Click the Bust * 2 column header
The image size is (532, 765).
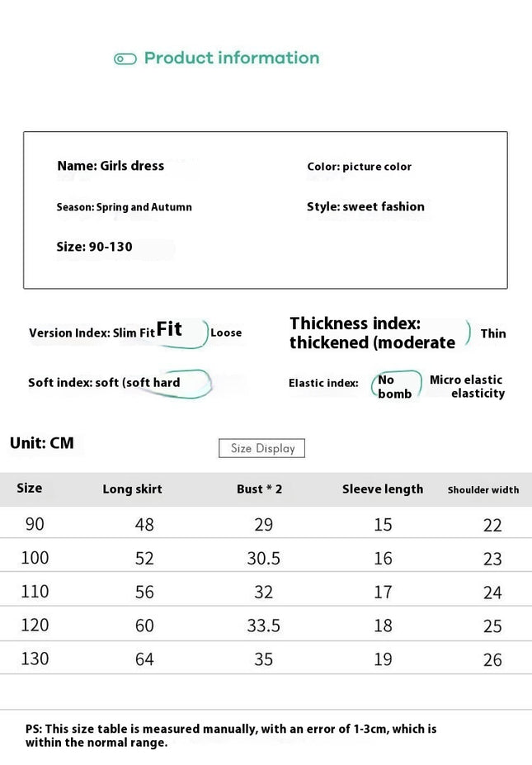pos(260,489)
